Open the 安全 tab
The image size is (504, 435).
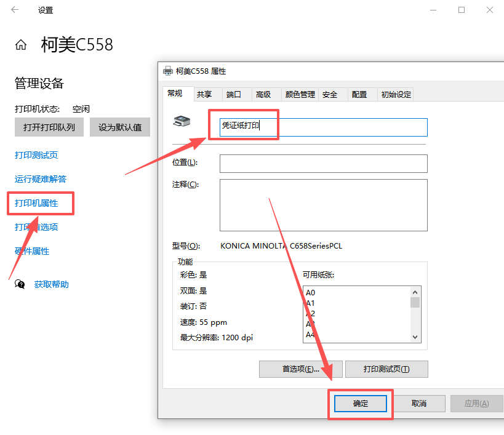pyautogui.click(x=333, y=95)
